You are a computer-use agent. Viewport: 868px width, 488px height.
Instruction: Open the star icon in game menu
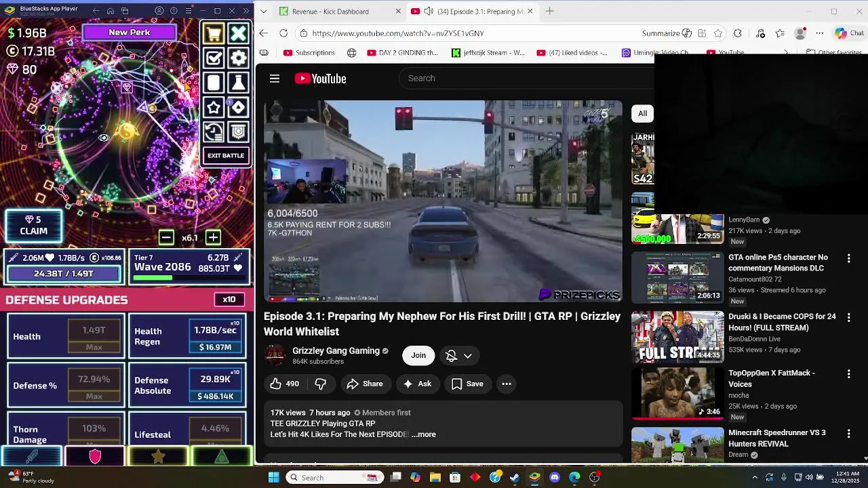pos(214,107)
